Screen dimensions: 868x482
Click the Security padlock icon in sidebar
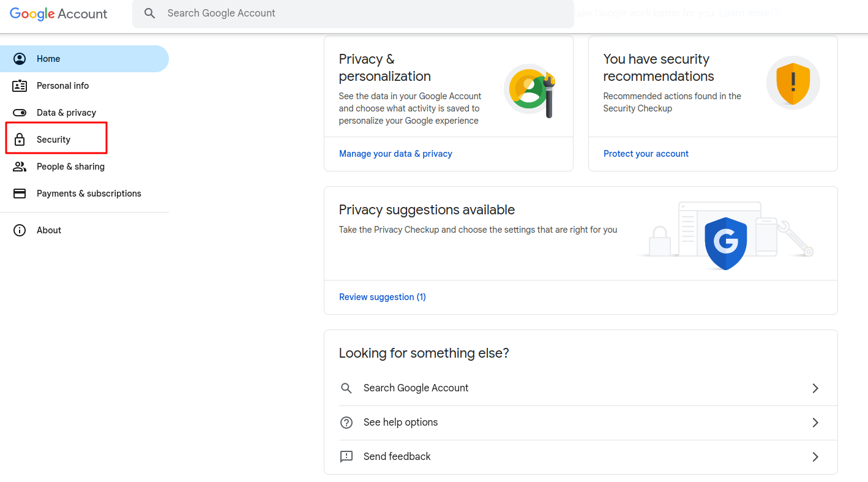20,140
